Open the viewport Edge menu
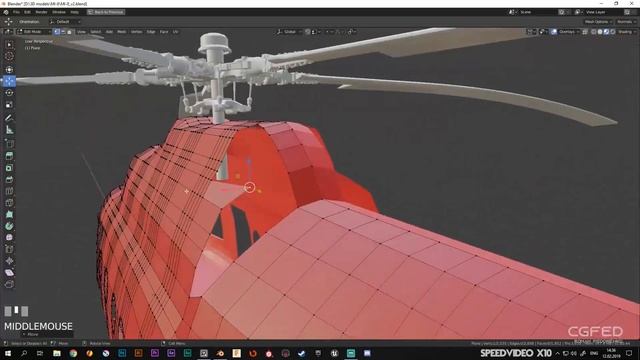The width and height of the screenshot is (640, 360). pyautogui.click(x=151, y=32)
